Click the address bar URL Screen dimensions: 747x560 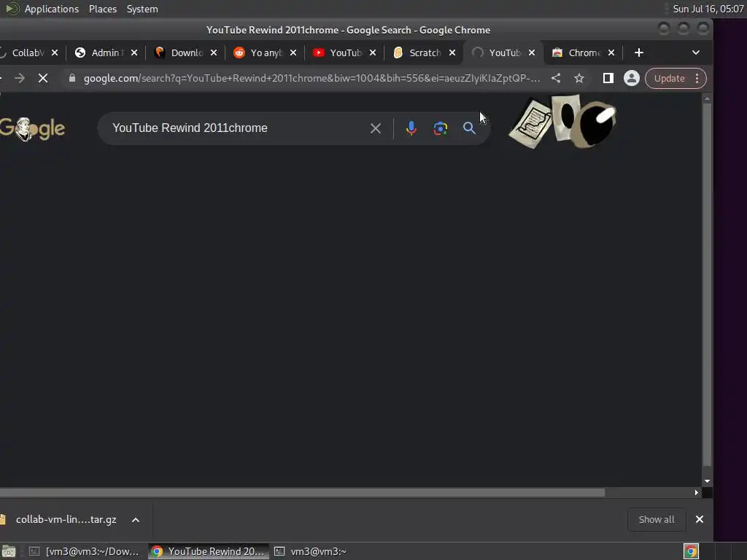pos(312,78)
